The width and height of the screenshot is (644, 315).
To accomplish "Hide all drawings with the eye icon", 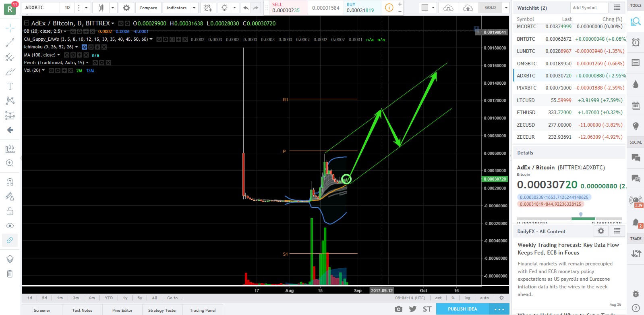I will [10, 225].
